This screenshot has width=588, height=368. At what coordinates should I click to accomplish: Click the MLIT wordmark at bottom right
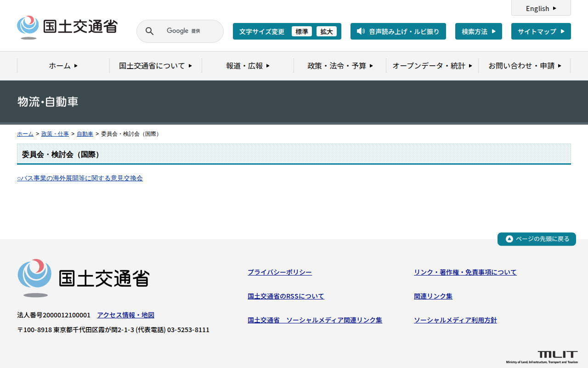(557, 355)
